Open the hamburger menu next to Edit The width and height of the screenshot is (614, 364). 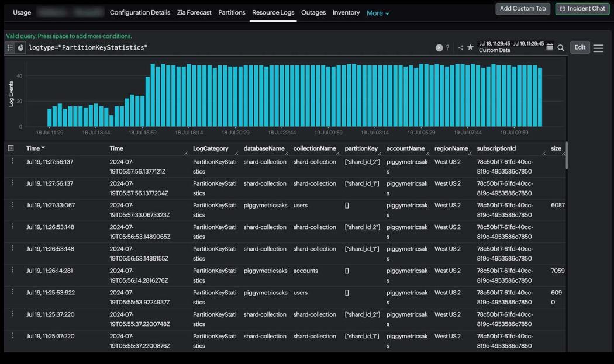pyautogui.click(x=598, y=47)
